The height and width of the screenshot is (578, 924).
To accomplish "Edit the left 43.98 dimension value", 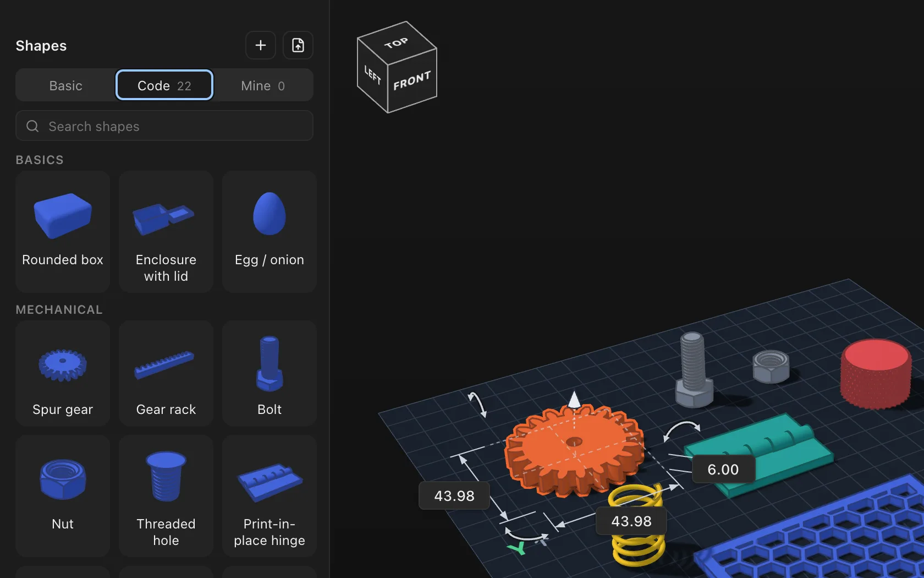I will point(454,496).
